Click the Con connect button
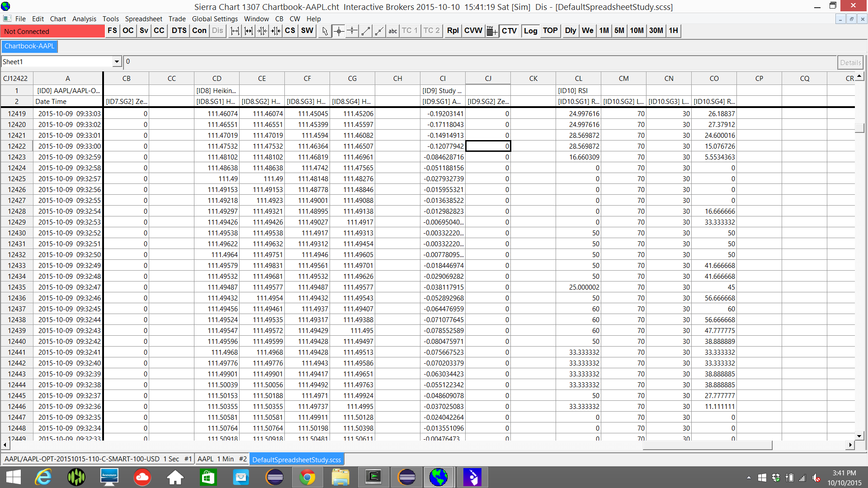The height and width of the screenshot is (488, 868). [199, 31]
